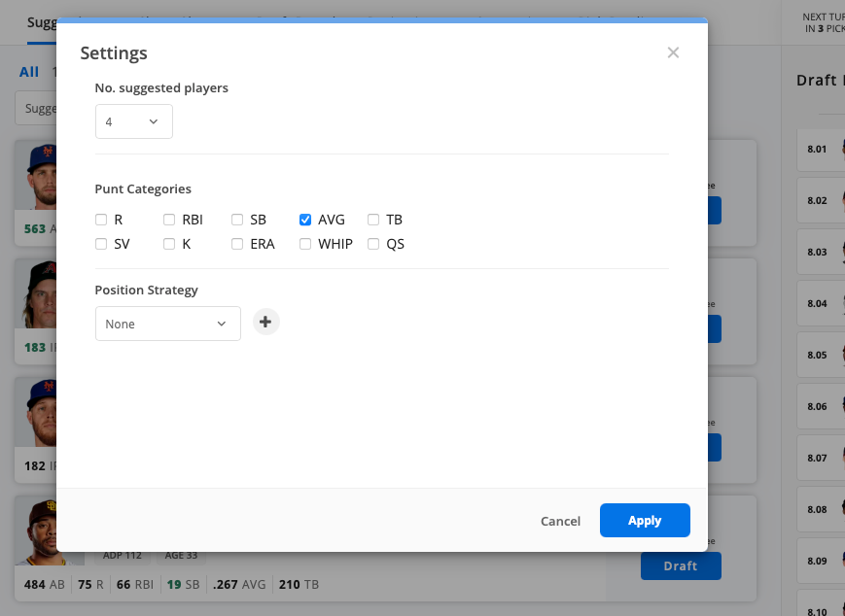Open the Position Strategy dropdown showing None
The height and width of the screenshot is (616, 845).
tap(167, 324)
